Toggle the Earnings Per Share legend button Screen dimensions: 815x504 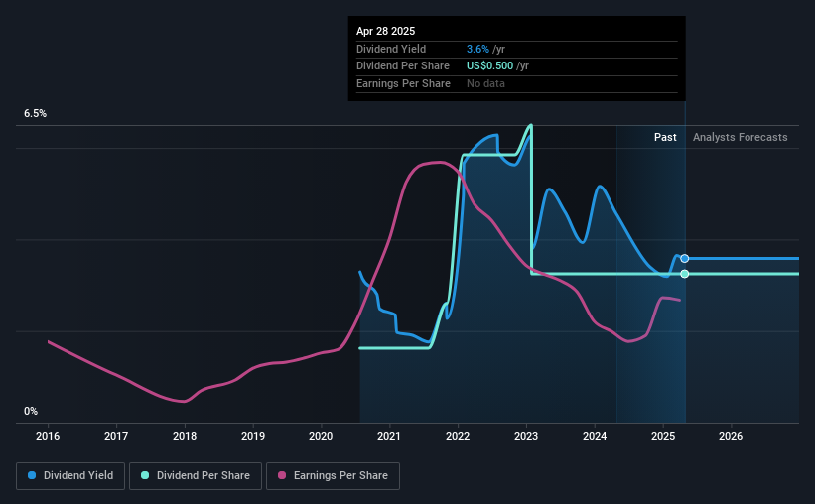(333, 476)
